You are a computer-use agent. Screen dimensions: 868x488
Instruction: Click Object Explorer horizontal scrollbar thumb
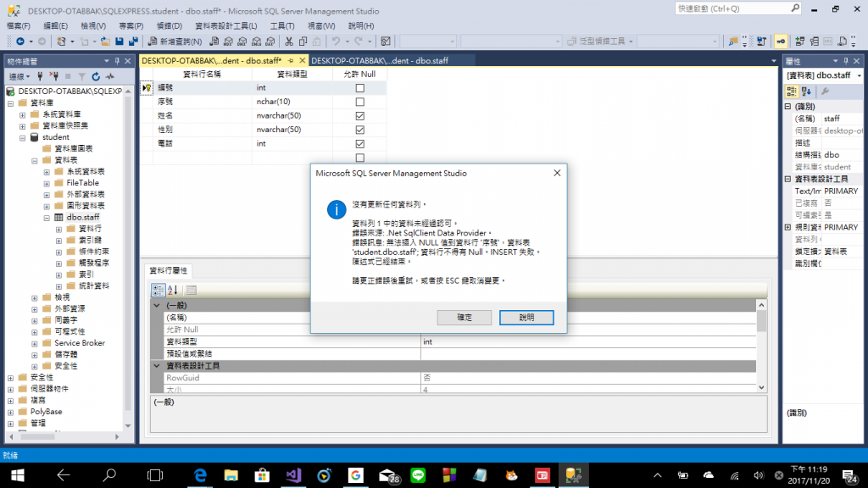(38, 436)
